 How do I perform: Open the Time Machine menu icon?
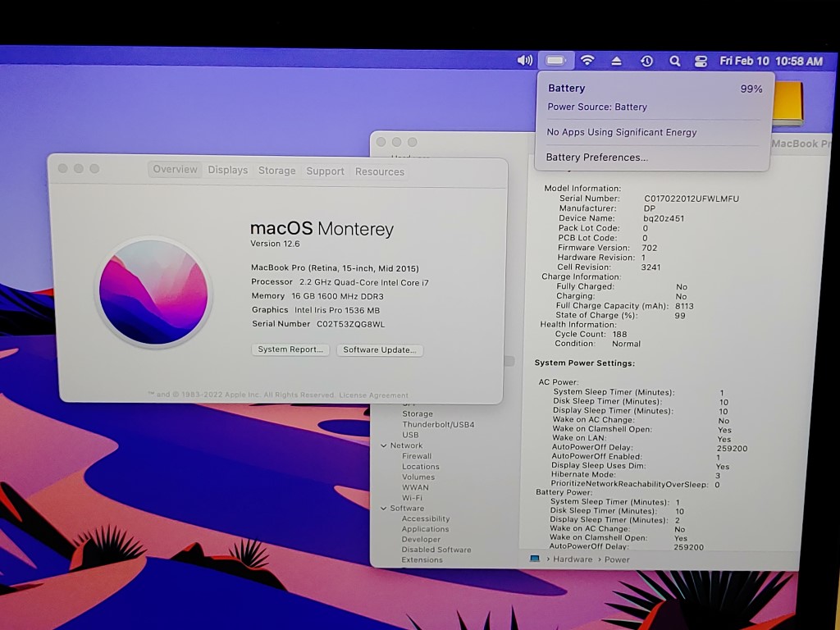[646, 61]
